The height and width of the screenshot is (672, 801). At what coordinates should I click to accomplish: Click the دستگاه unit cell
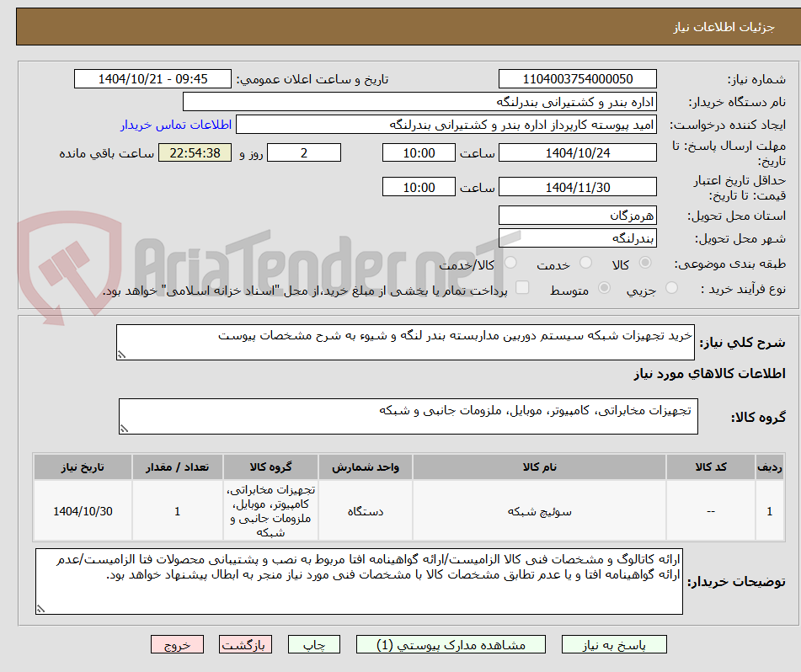(x=366, y=511)
